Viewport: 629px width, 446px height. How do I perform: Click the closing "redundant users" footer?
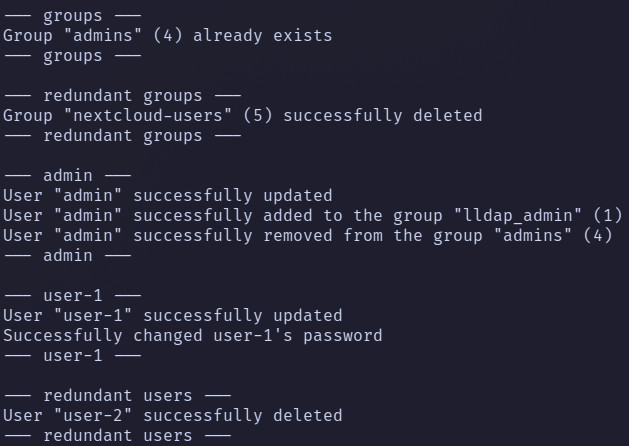(117, 435)
